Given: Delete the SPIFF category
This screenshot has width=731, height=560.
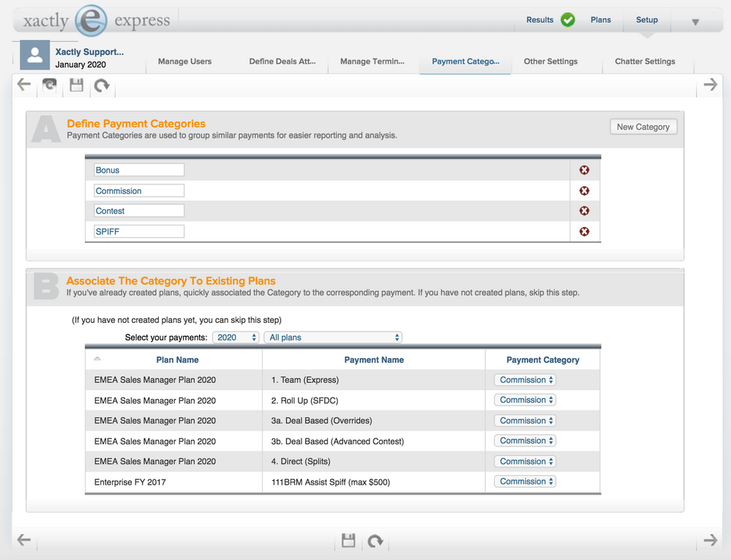Looking at the screenshot, I should point(584,232).
